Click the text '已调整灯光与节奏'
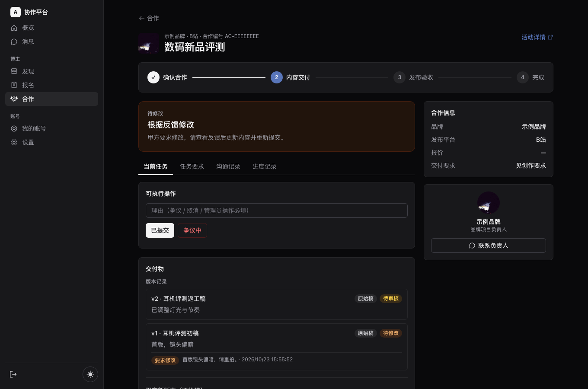The height and width of the screenshot is (389, 588). [x=176, y=310]
